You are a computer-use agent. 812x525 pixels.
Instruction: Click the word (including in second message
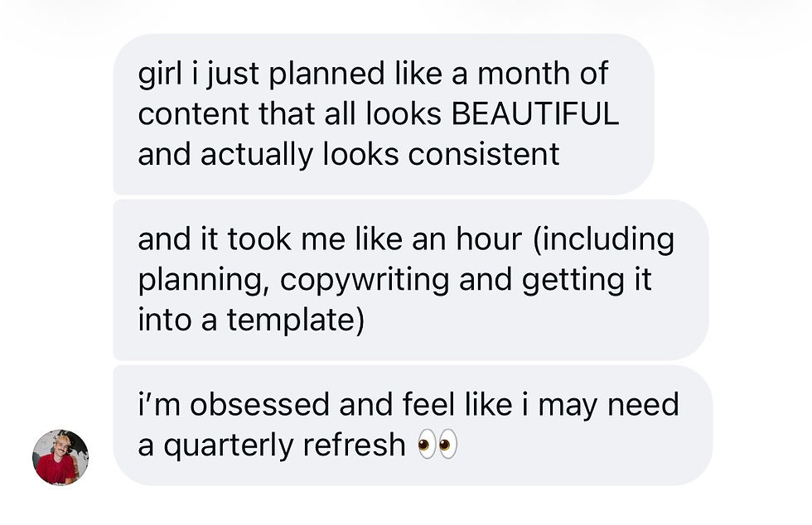603,239
